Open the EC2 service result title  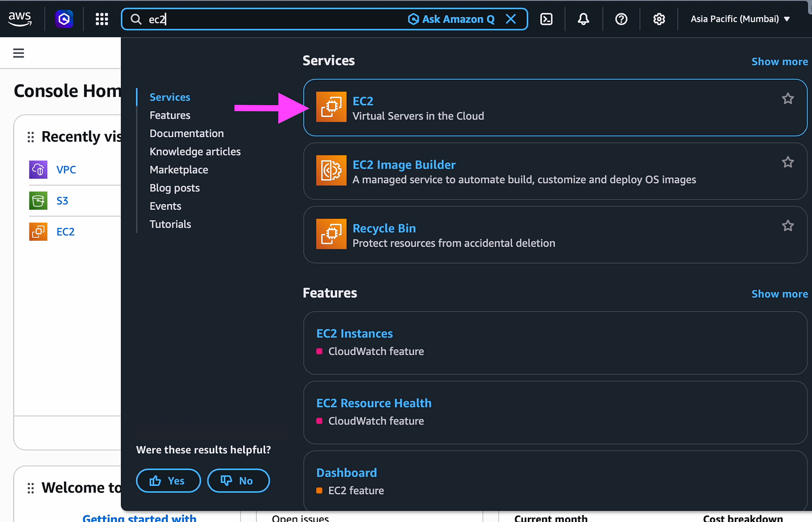(x=363, y=101)
